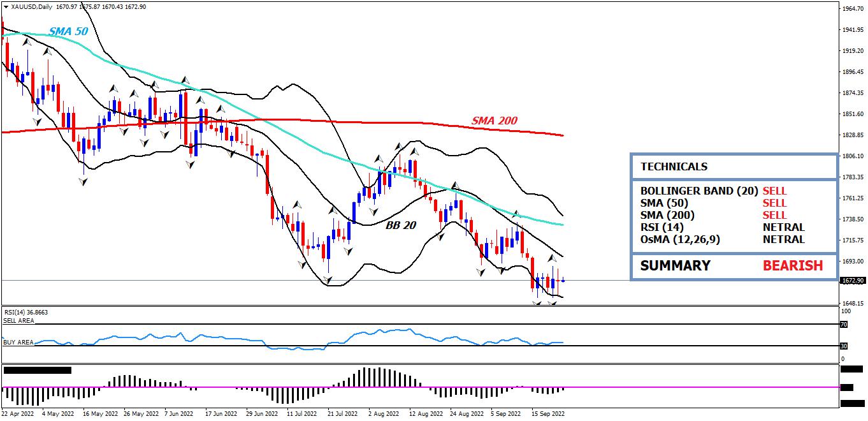Viewport: 868px width, 421px height.
Task: Click the black bar in OsMA panel
Action: [x=37, y=369]
